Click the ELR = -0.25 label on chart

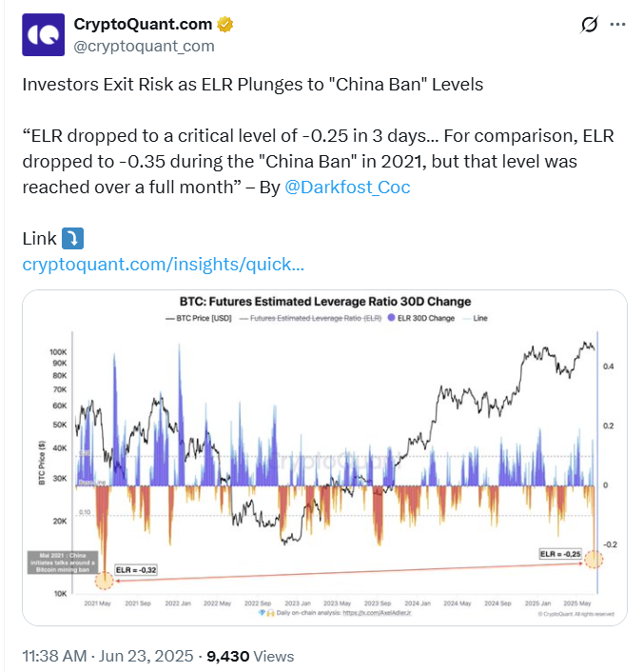pyautogui.click(x=559, y=553)
